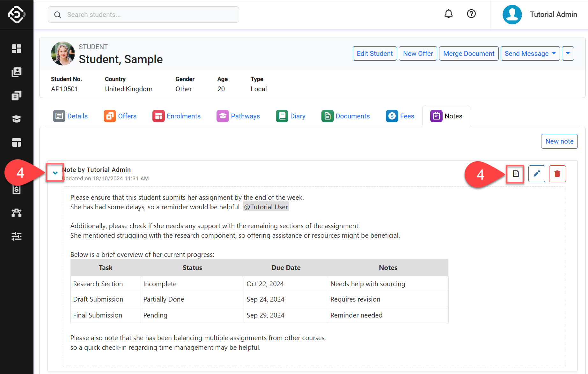Screen dimensions: 588x374
Task: Click the New note button
Action: click(x=559, y=141)
